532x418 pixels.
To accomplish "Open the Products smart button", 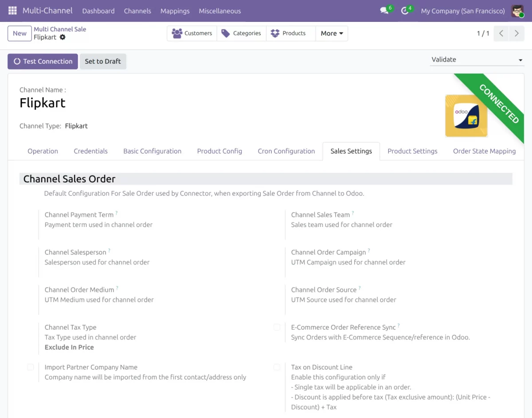I will click(291, 33).
